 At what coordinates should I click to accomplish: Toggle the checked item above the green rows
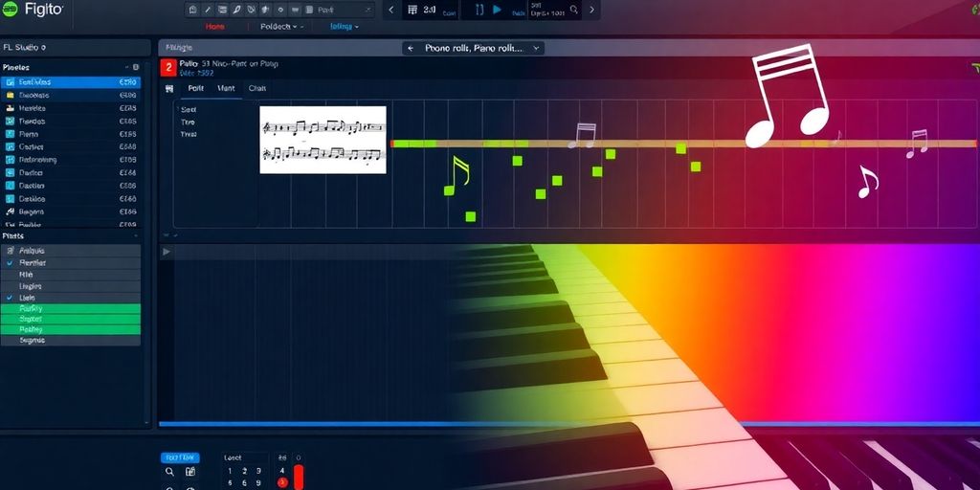(x=10, y=298)
